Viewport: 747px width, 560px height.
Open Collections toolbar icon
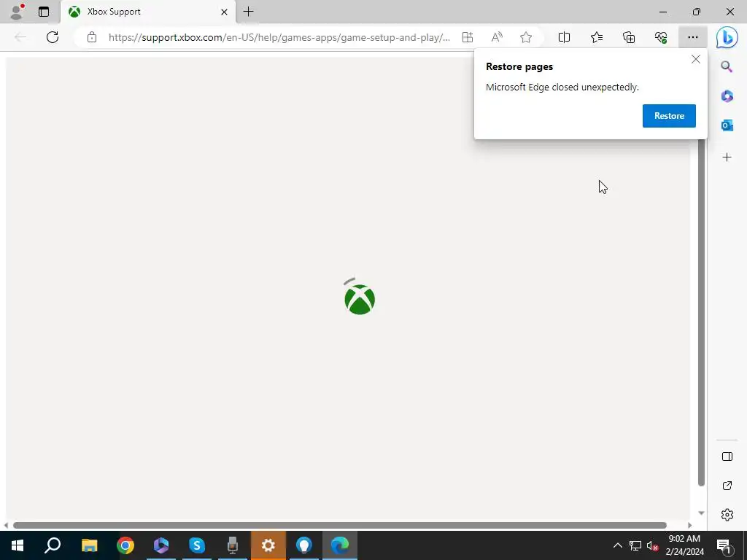point(629,37)
